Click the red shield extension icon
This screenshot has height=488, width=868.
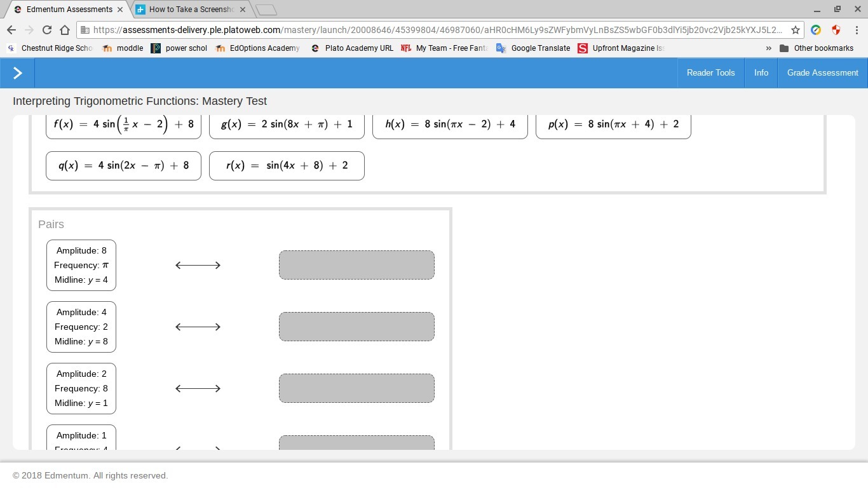point(836,30)
